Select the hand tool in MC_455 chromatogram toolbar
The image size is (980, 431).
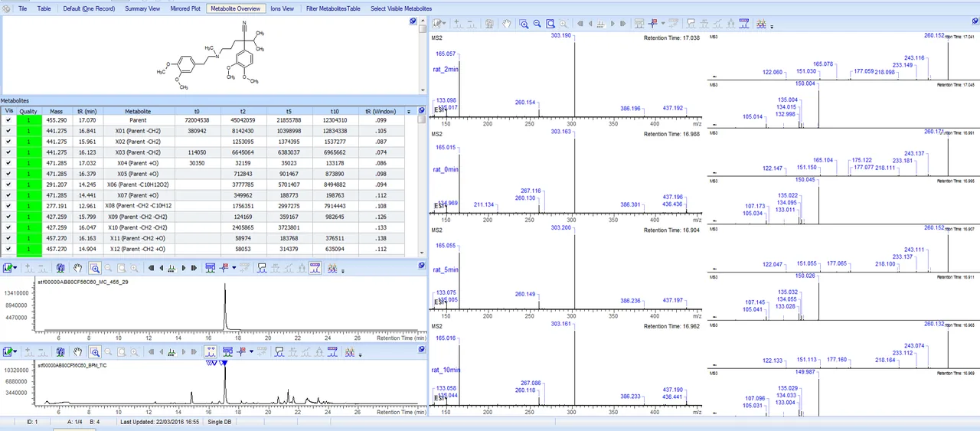click(x=78, y=268)
